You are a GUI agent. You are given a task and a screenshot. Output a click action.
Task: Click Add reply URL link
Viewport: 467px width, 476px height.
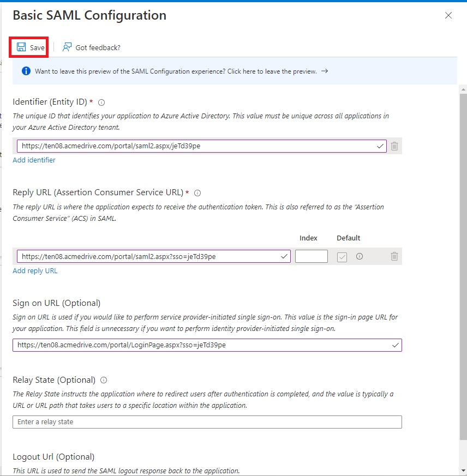[35, 271]
